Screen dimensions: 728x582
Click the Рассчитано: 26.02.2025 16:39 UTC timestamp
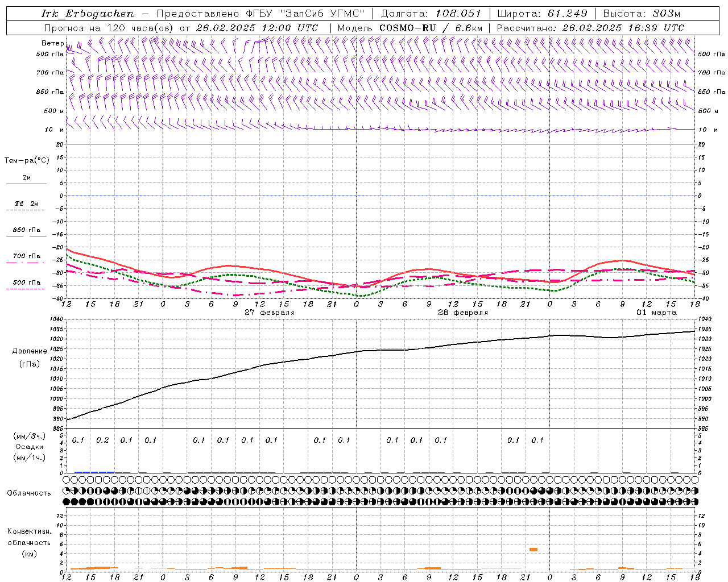coord(590,28)
